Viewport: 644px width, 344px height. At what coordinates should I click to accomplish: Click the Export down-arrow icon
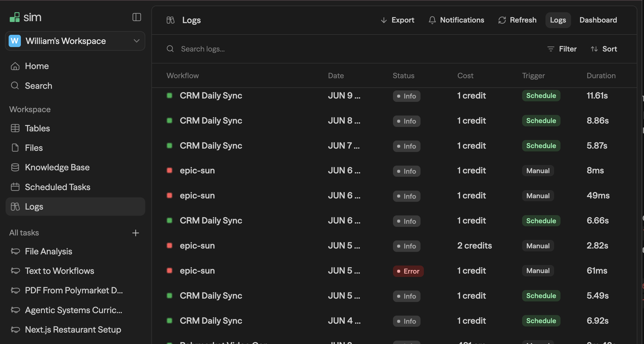click(x=384, y=20)
